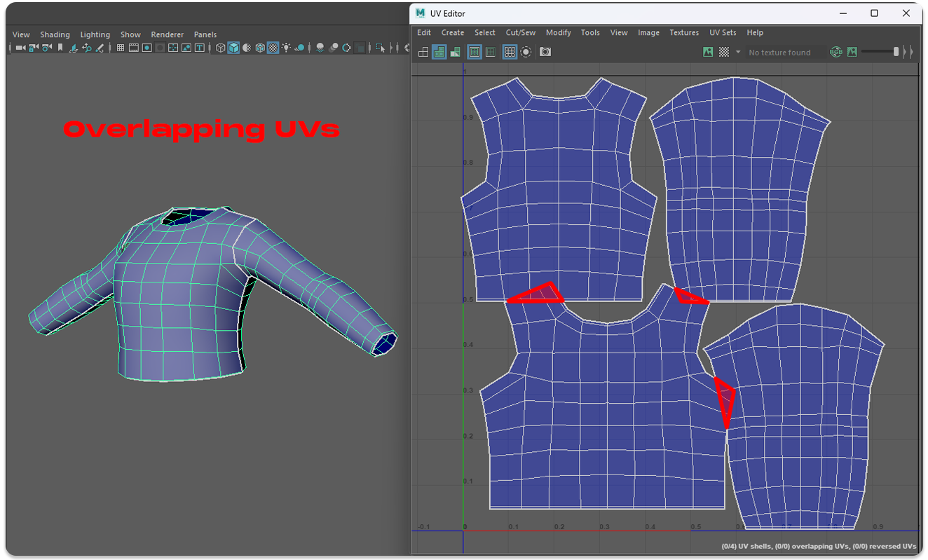Click the Alpha Channel display icon
928x560 pixels.
852,52
